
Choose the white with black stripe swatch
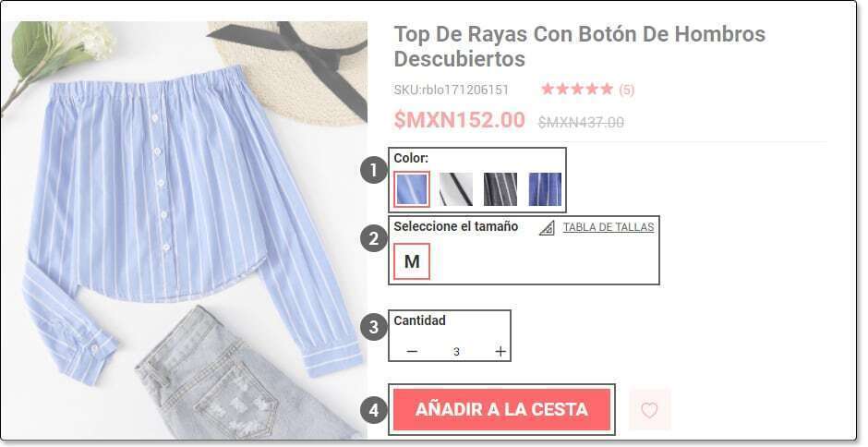pyautogui.click(x=456, y=189)
